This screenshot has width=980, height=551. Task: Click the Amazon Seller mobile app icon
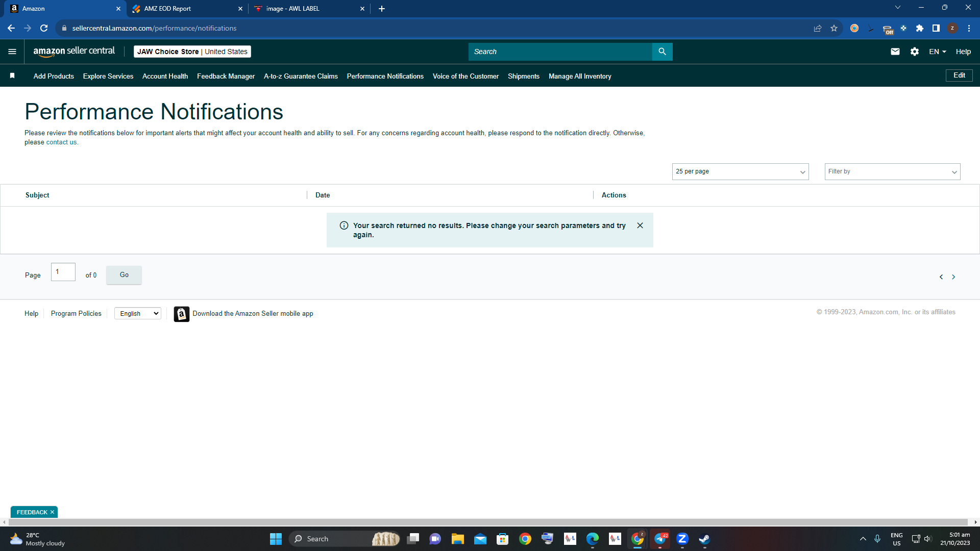coord(181,314)
